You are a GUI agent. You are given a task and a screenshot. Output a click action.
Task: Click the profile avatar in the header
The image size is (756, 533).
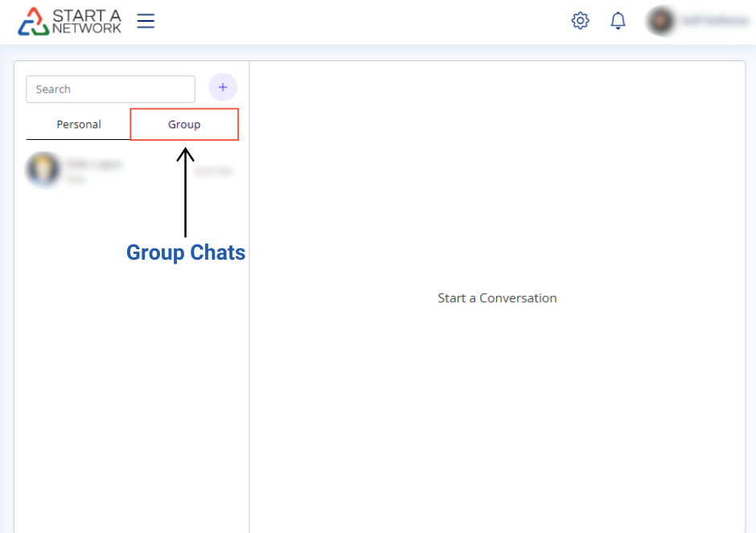pos(660,21)
